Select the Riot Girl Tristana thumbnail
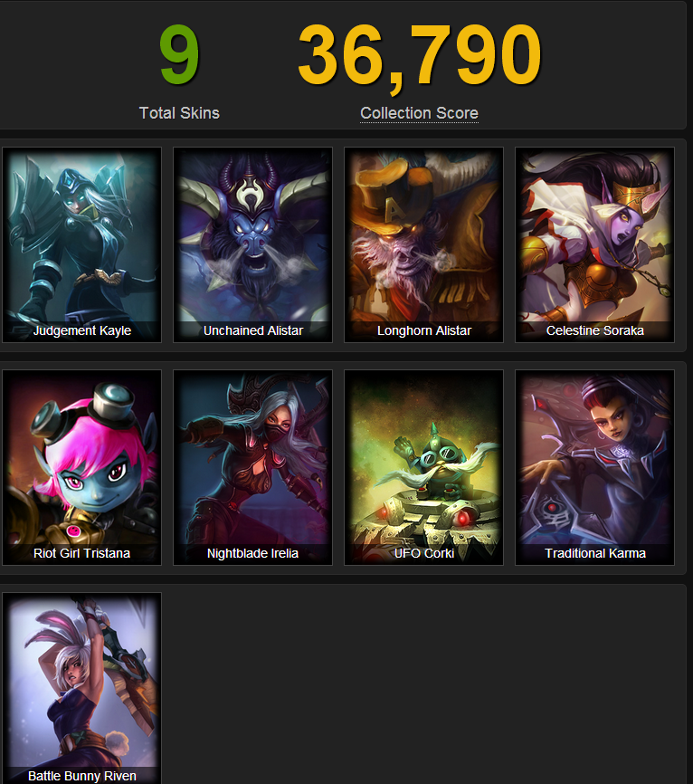The height and width of the screenshot is (784, 693). click(82, 467)
